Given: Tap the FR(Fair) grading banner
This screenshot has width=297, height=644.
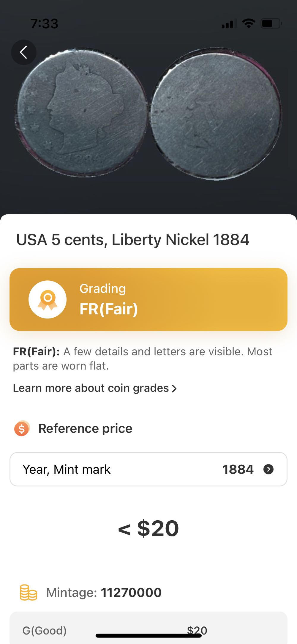Looking at the screenshot, I should [148, 299].
